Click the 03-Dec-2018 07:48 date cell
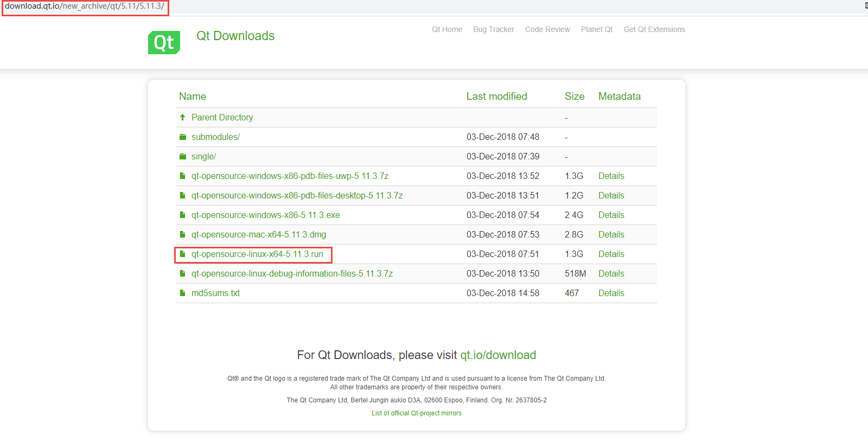Image resolution: width=868 pixels, height=442 pixels. (x=503, y=137)
